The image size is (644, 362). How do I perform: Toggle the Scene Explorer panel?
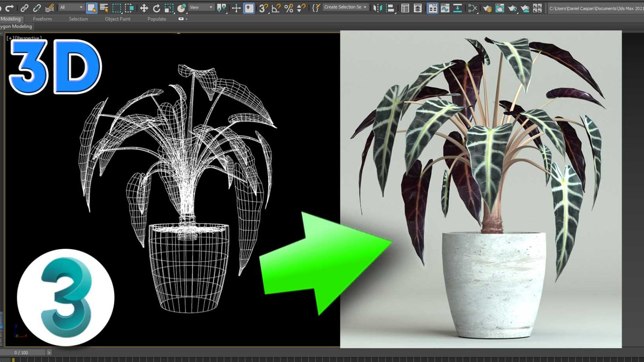(405, 8)
